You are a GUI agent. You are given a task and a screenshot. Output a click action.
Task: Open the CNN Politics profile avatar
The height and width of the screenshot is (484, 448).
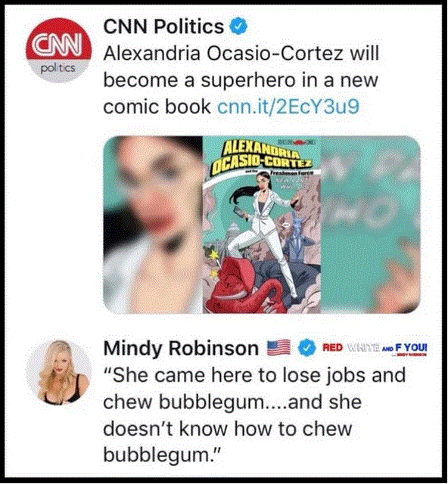coord(58,51)
